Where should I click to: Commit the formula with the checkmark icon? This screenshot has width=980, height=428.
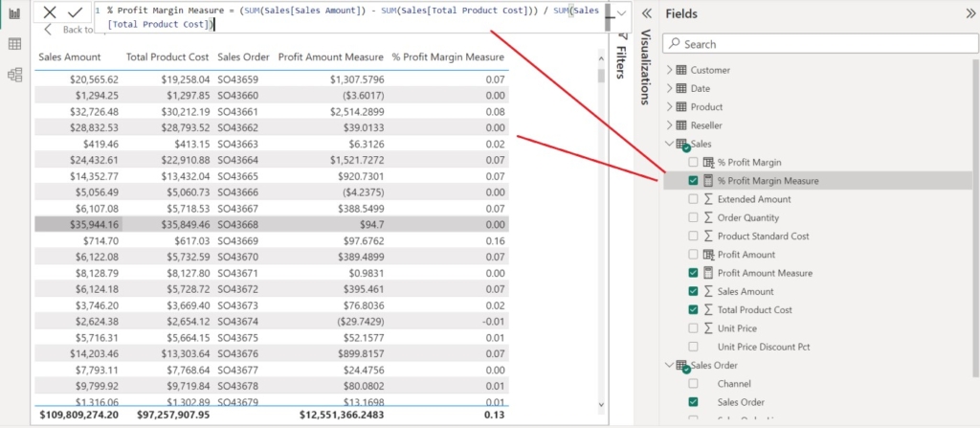pyautogui.click(x=75, y=13)
